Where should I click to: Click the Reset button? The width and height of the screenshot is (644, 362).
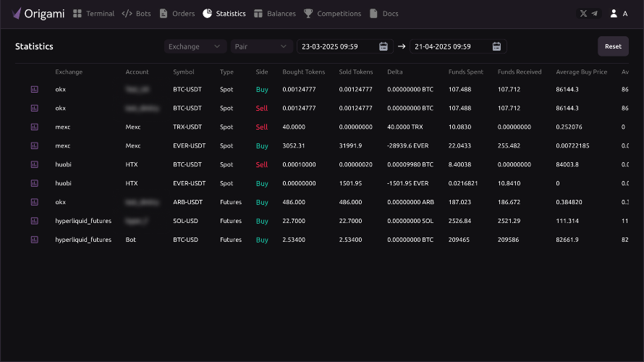pos(613,46)
